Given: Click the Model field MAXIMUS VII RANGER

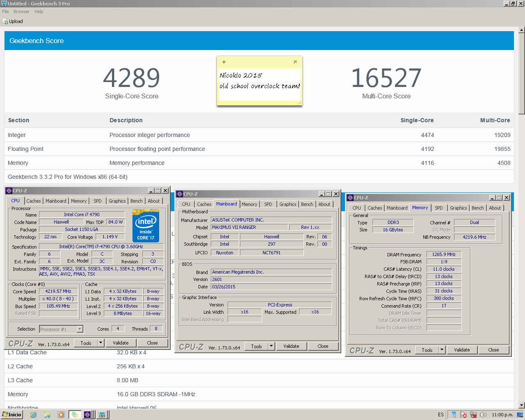Looking at the screenshot, I should point(249,227).
